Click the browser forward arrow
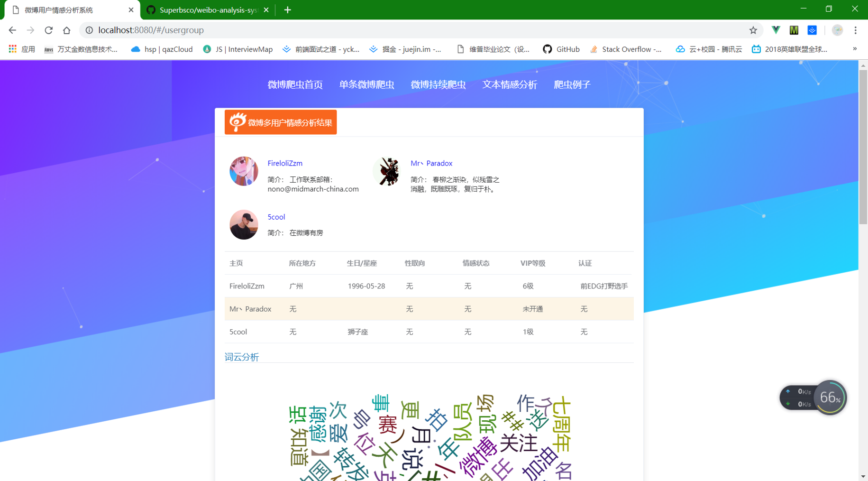The height and width of the screenshot is (481, 868). click(30, 30)
